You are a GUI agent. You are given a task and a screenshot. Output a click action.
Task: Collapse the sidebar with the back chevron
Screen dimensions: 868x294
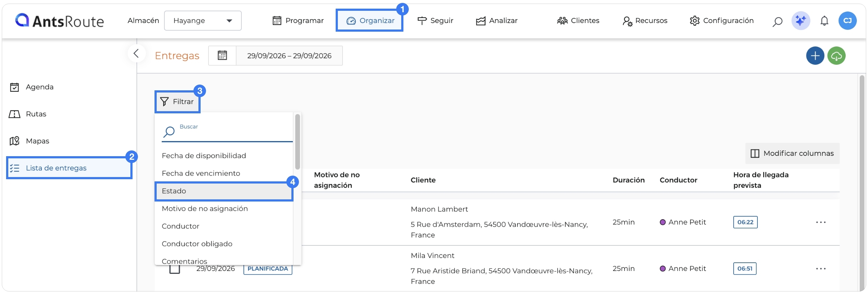coord(136,54)
